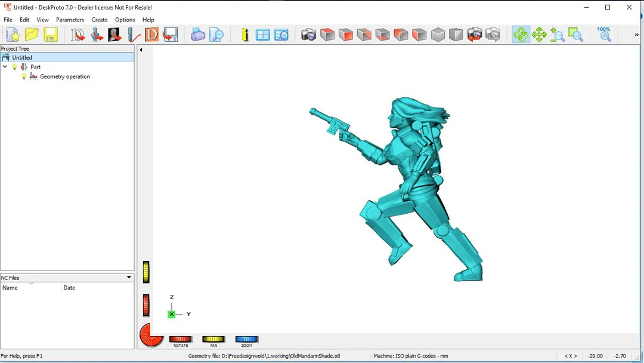Open the Parameters menu
The image size is (644, 363).
[x=70, y=20]
